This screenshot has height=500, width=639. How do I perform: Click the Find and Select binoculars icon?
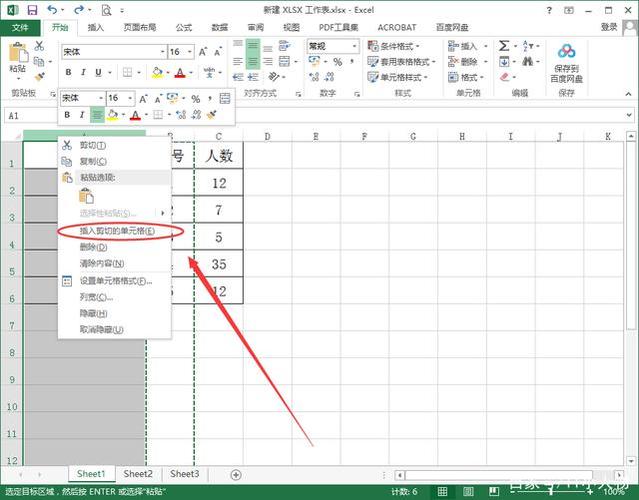527,62
